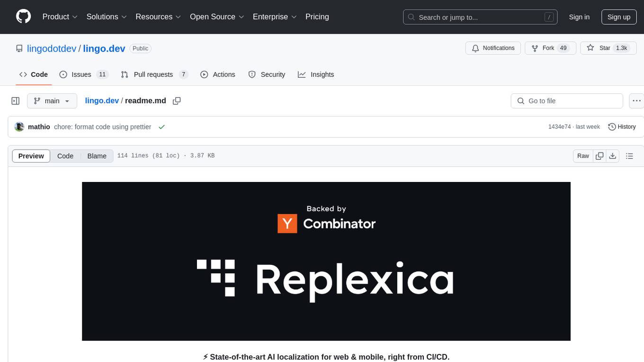Image resolution: width=644 pixels, height=362 pixels.
Task: Expand the Product menu
Action: tap(60, 17)
